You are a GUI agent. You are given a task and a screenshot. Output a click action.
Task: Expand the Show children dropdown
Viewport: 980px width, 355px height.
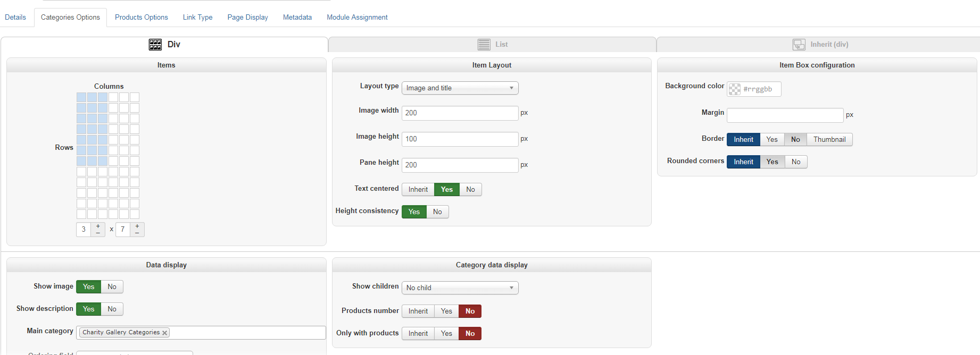point(460,288)
